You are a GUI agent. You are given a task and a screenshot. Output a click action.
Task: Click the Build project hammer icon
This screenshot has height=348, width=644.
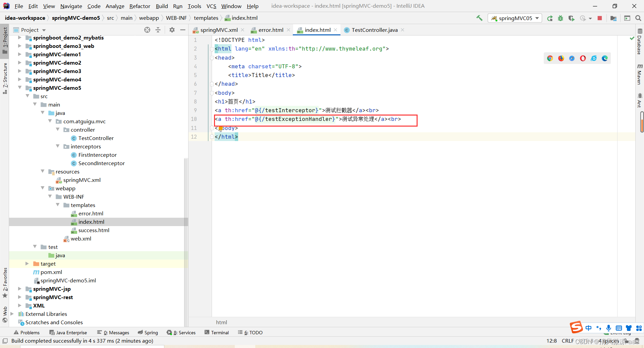pos(479,18)
